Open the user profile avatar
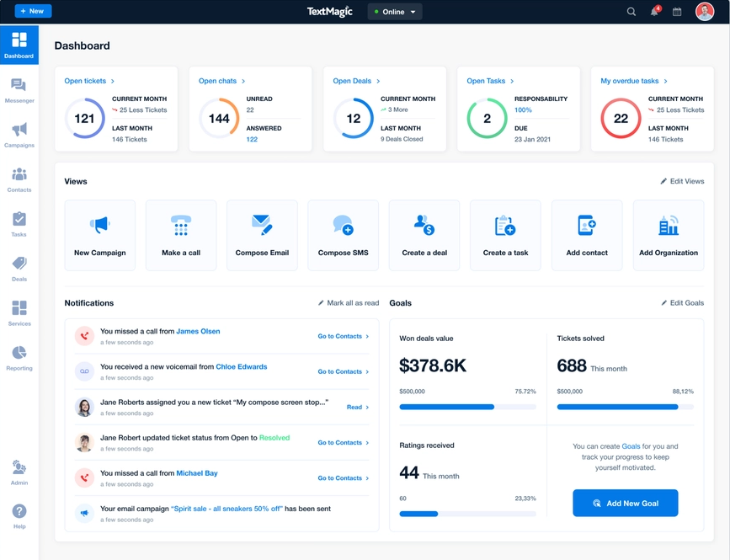This screenshot has width=730, height=560. [705, 12]
